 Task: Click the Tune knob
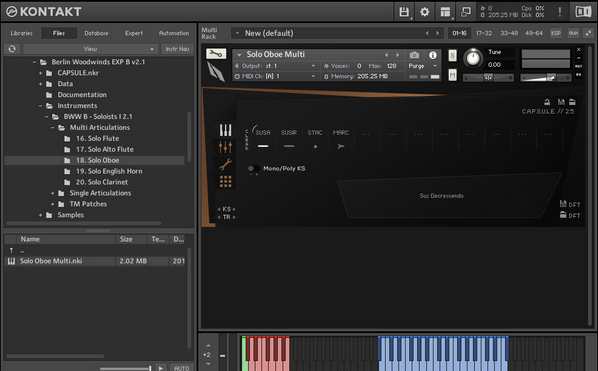[x=473, y=58]
